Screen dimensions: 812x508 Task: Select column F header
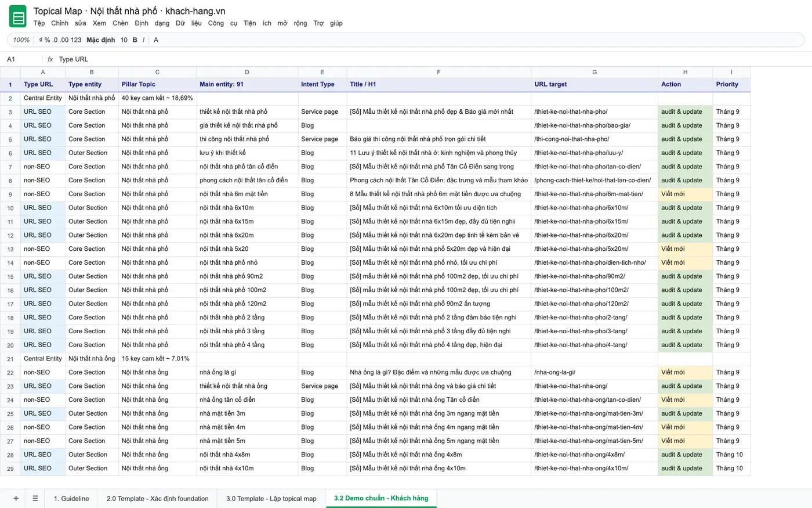[x=438, y=72]
